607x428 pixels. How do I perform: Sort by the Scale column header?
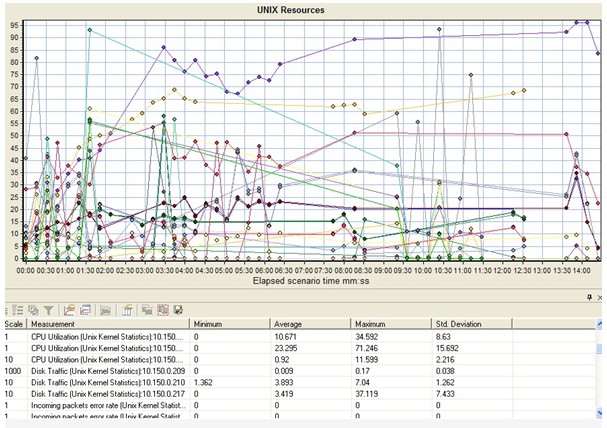point(14,325)
